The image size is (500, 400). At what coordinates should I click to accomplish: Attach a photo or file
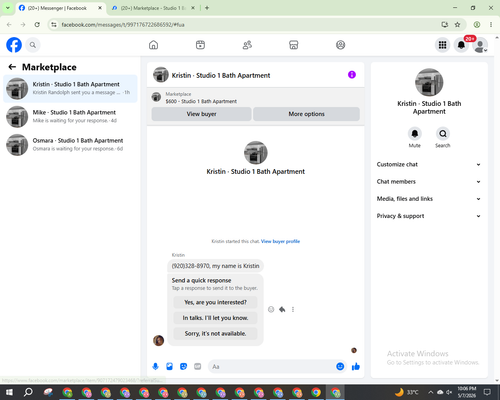(169, 367)
